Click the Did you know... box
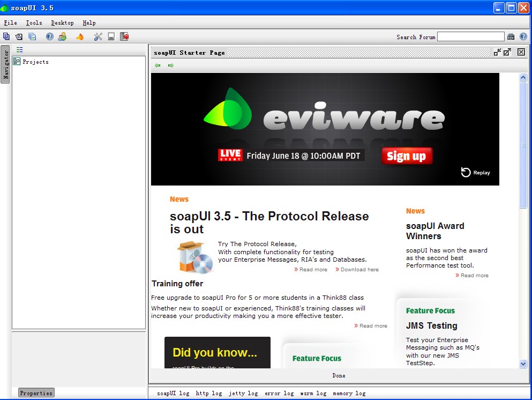The image size is (532, 400). (218, 352)
